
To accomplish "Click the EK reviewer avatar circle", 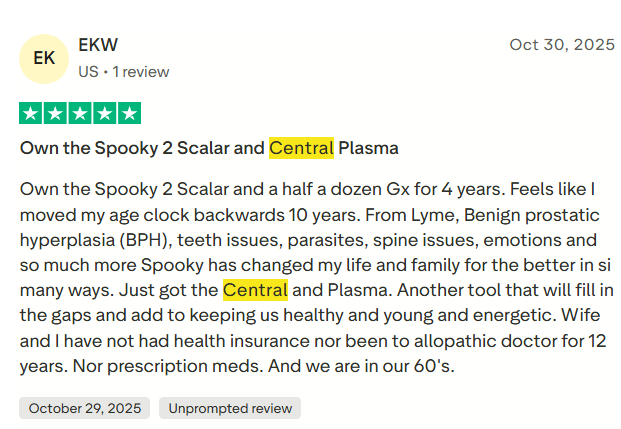I will click(x=44, y=58).
